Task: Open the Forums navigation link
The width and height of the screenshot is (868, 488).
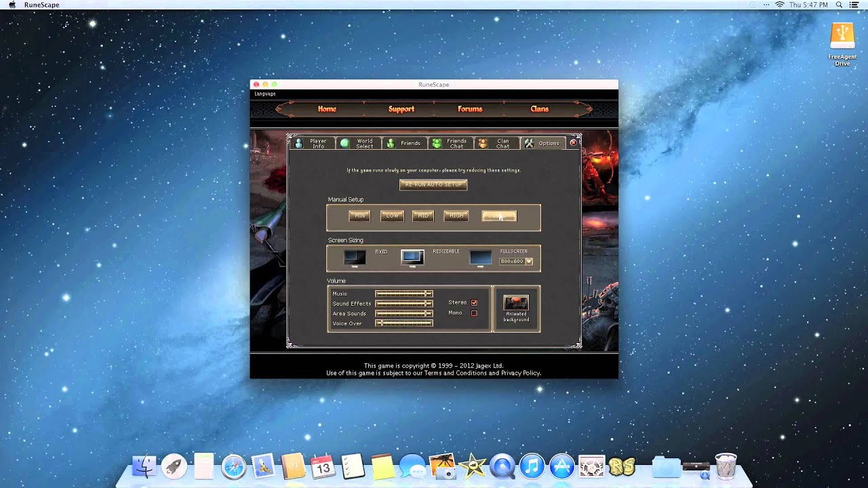Action: click(470, 108)
